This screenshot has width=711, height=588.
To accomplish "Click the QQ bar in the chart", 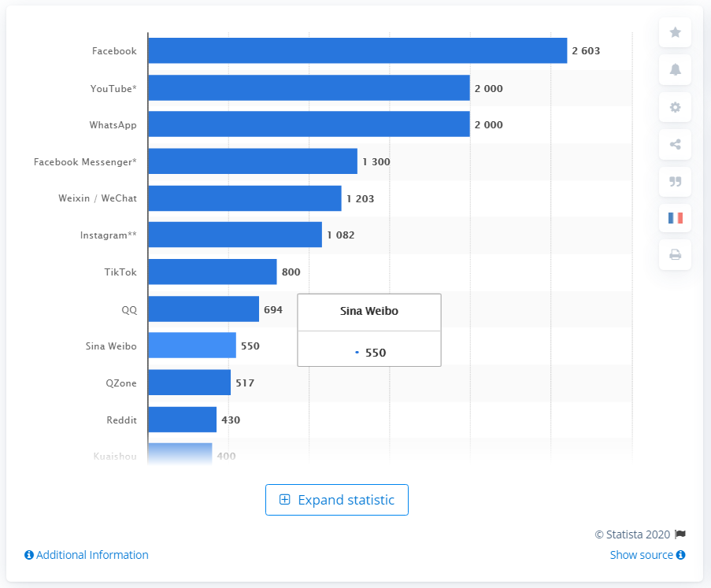I will (204, 309).
